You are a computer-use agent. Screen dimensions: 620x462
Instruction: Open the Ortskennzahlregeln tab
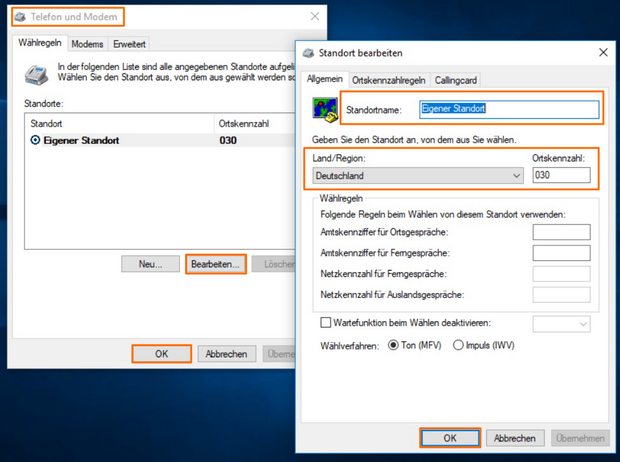(x=389, y=79)
